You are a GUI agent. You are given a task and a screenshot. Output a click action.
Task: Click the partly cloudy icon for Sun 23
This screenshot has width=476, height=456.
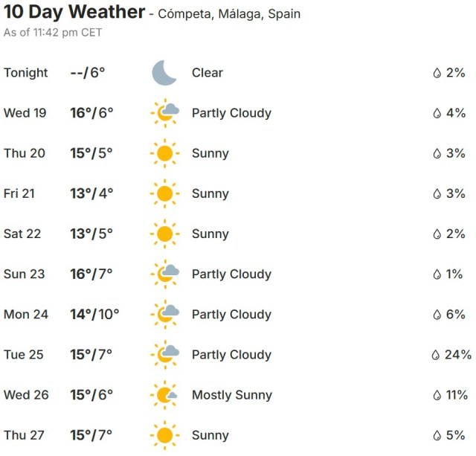[164, 274]
